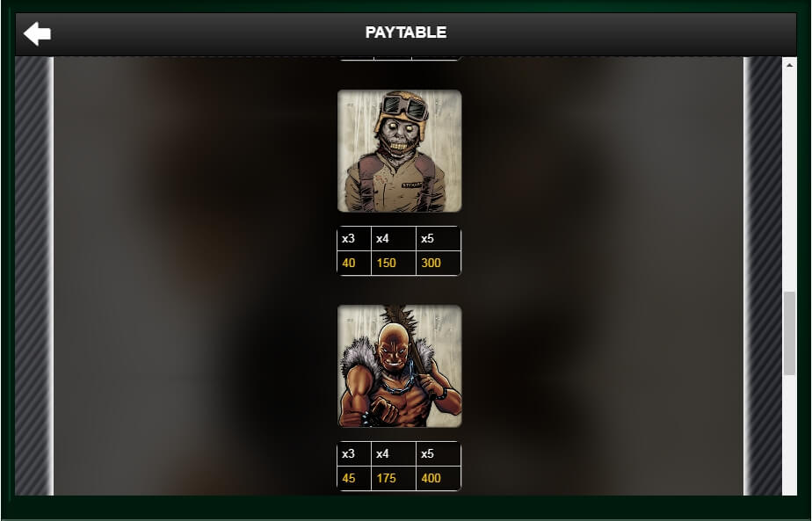
Task: Click the x4 cell under zombie pilot
Action: [x=394, y=239]
